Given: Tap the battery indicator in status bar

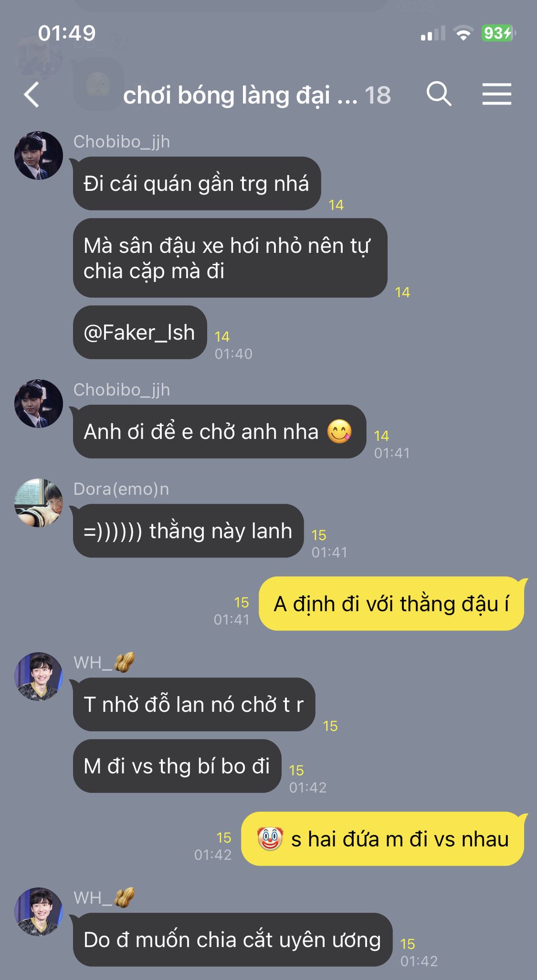Looking at the screenshot, I should [498, 33].
